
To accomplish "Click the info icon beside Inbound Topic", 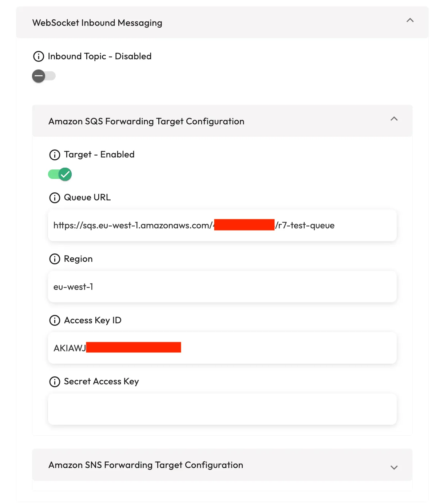I will [x=39, y=56].
